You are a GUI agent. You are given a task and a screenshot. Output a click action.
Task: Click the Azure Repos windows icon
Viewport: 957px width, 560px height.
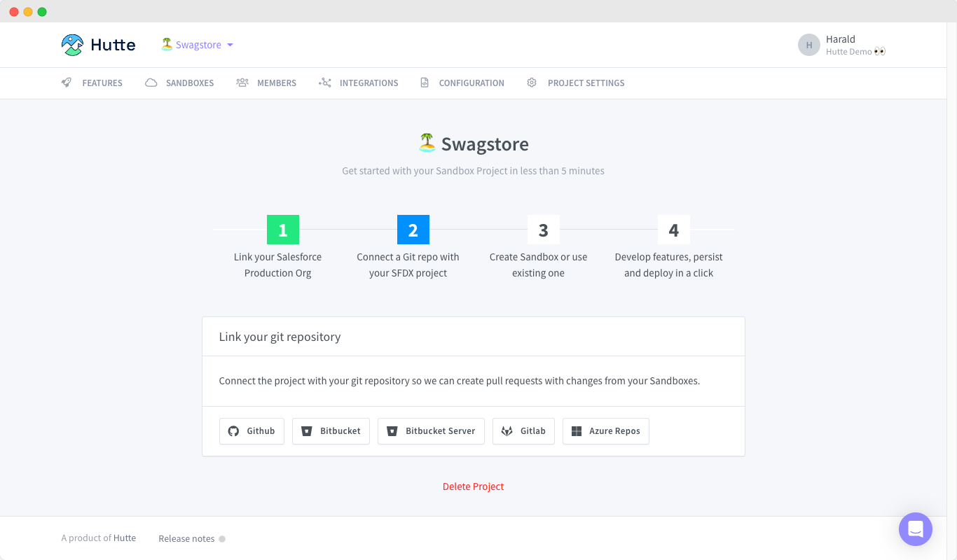[x=577, y=431]
